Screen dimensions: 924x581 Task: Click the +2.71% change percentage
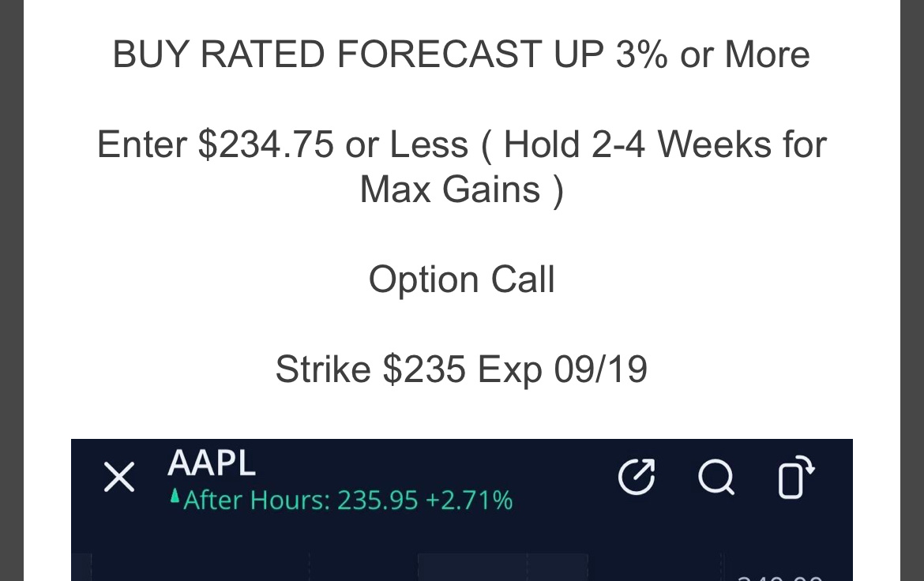(469, 500)
